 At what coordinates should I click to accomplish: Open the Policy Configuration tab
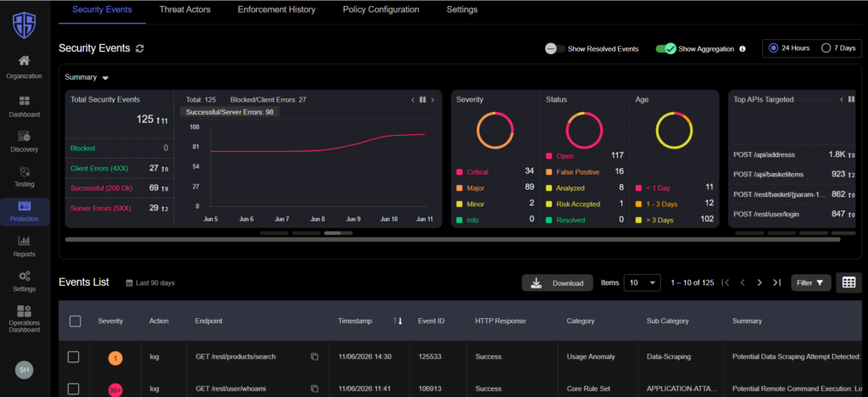coord(381,9)
